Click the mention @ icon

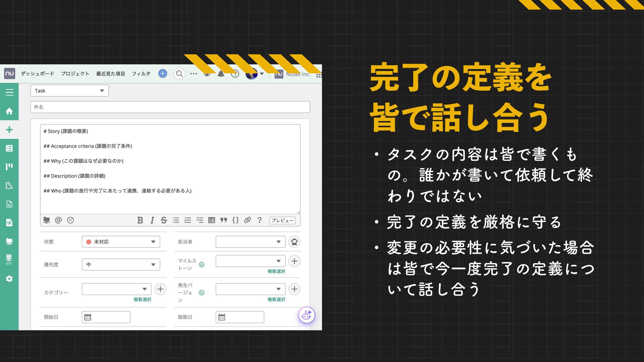tap(58, 220)
